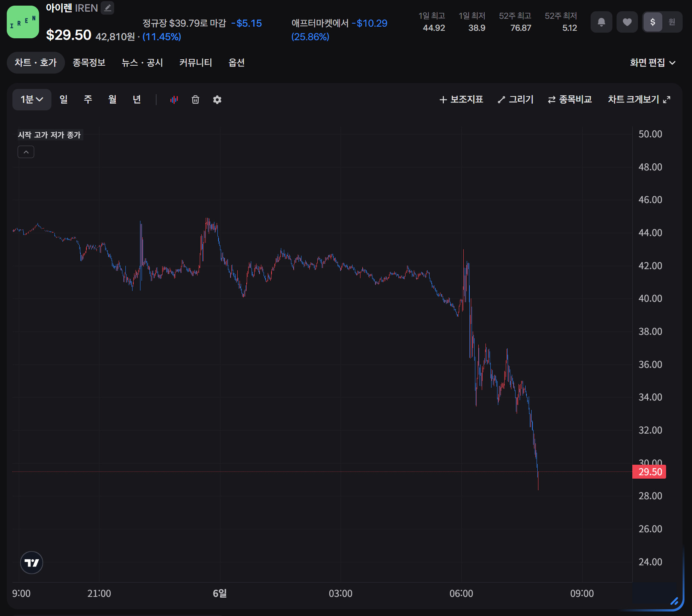Click the heart favorite icon
Image resolution: width=692 pixels, height=616 pixels.
pos(627,22)
